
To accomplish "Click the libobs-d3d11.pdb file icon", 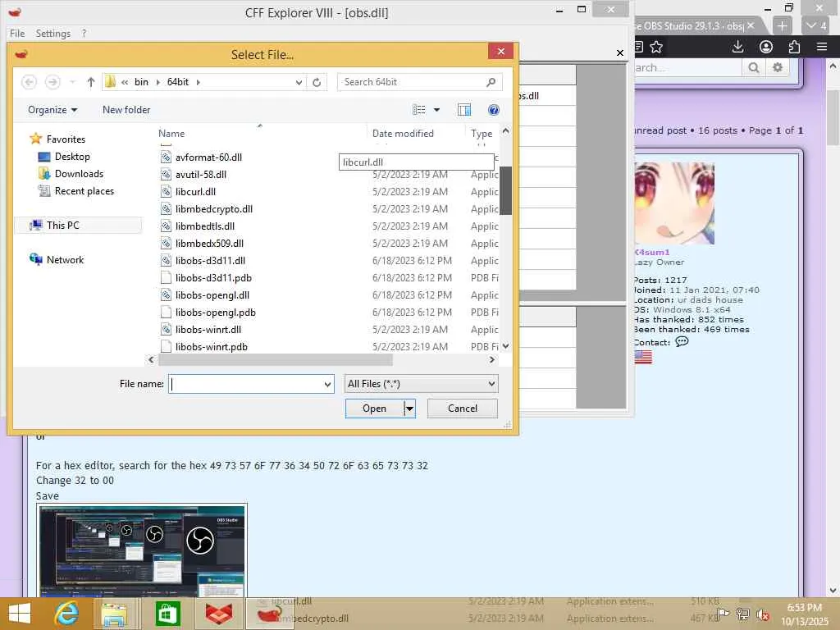I will click(x=166, y=277).
